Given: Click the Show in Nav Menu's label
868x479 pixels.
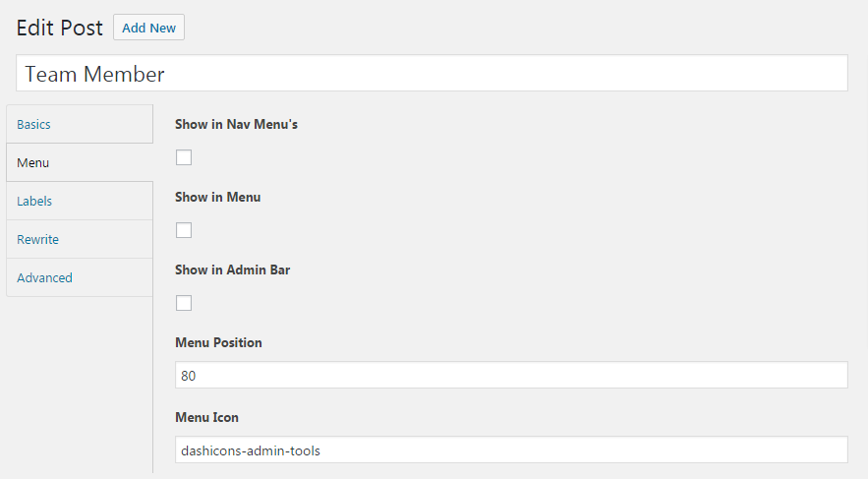Looking at the screenshot, I should click(x=236, y=124).
